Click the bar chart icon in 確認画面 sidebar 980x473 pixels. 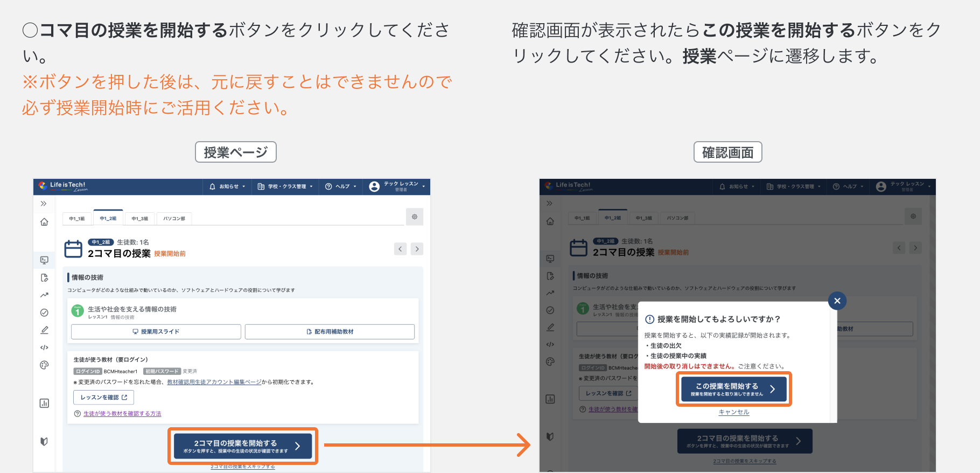(550, 399)
